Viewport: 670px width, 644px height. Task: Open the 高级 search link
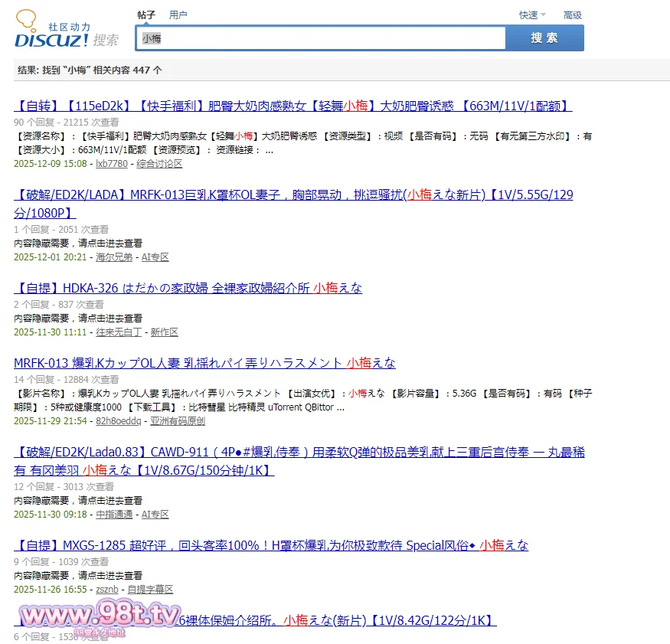(x=573, y=15)
